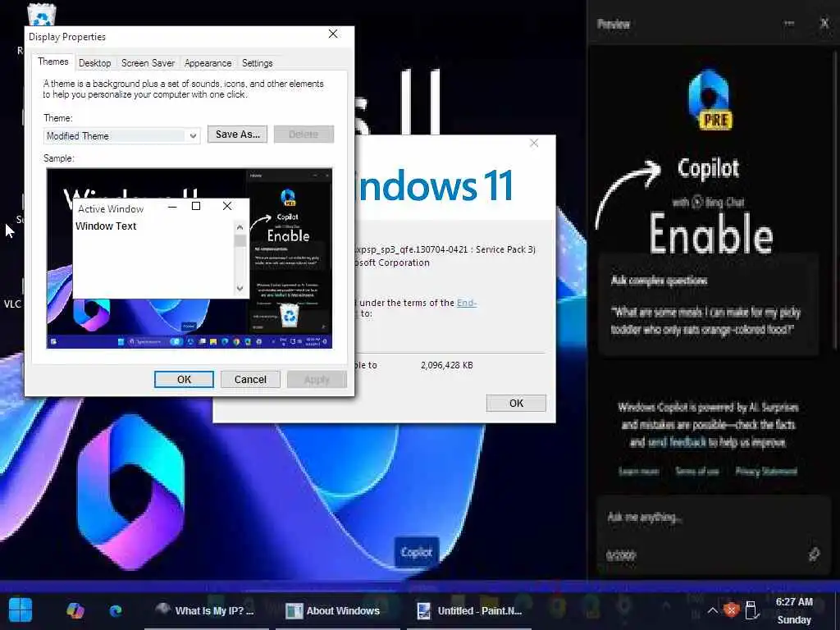Viewport: 840px width, 630px height.
Task: Switch to What Is My IP taskbar window
Action: (206, 610)
